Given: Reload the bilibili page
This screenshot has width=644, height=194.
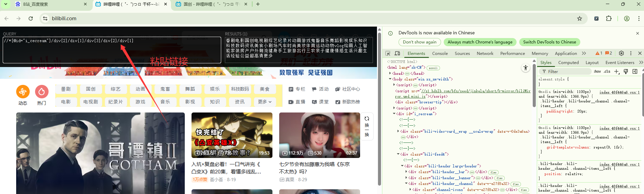Looking at the screenshot, I should click(31, 19).
